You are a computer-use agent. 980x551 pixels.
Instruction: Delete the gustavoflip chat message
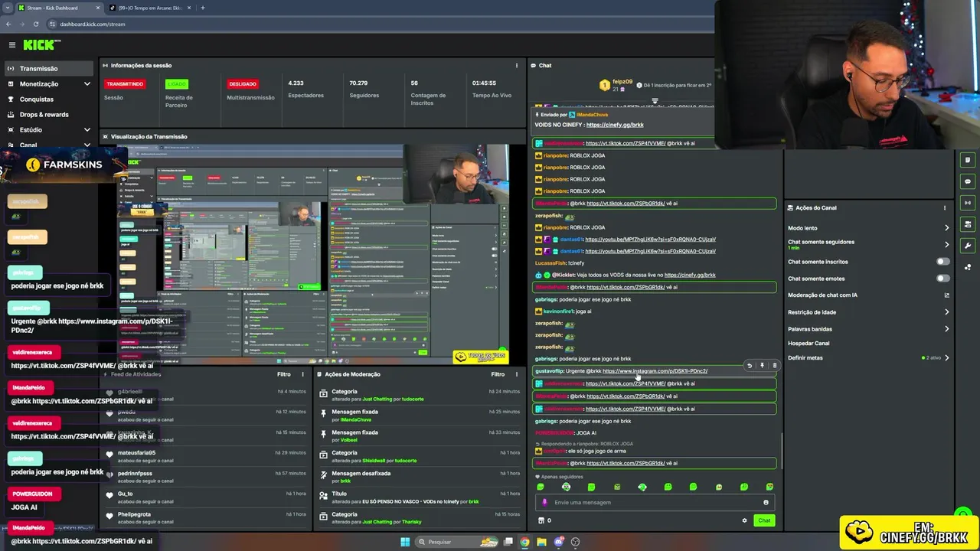[x=774, y=366]
